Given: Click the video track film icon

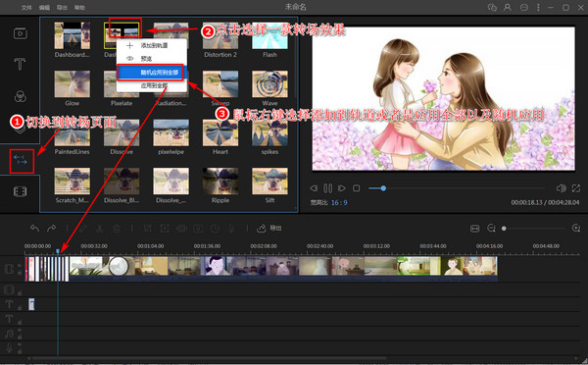Looking at the screenshot, I should (x=10, y=269).
